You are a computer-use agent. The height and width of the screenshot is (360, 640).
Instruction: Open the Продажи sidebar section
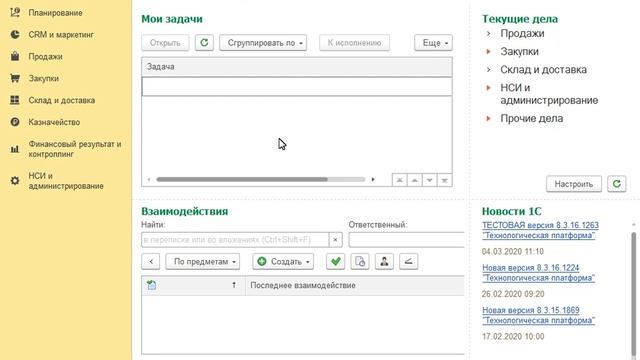coord(45,56)
